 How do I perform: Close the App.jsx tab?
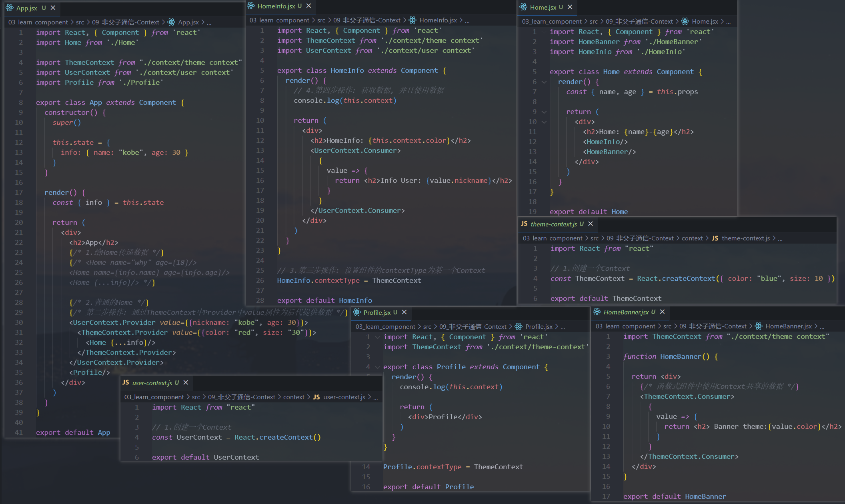coord(53,8)
